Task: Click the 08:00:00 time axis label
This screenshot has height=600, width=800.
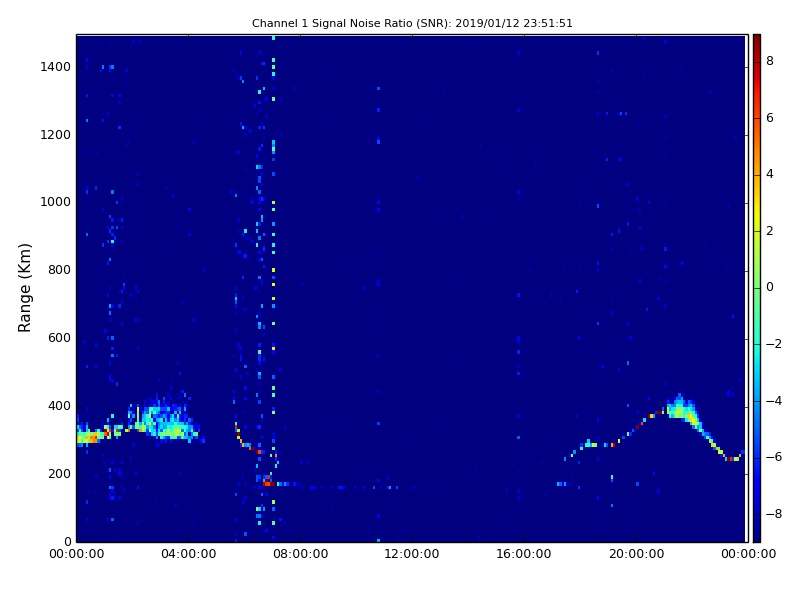Action: click(301, 554)
